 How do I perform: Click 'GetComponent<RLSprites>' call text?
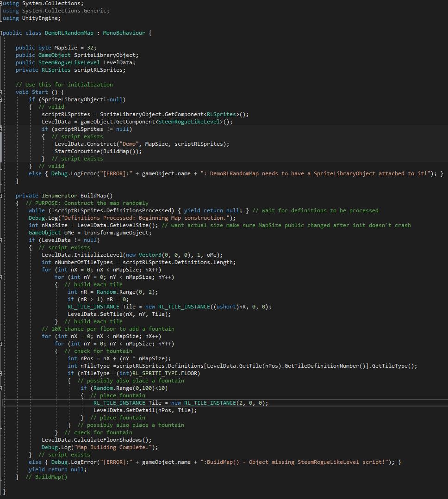click(x=202, y=114)
